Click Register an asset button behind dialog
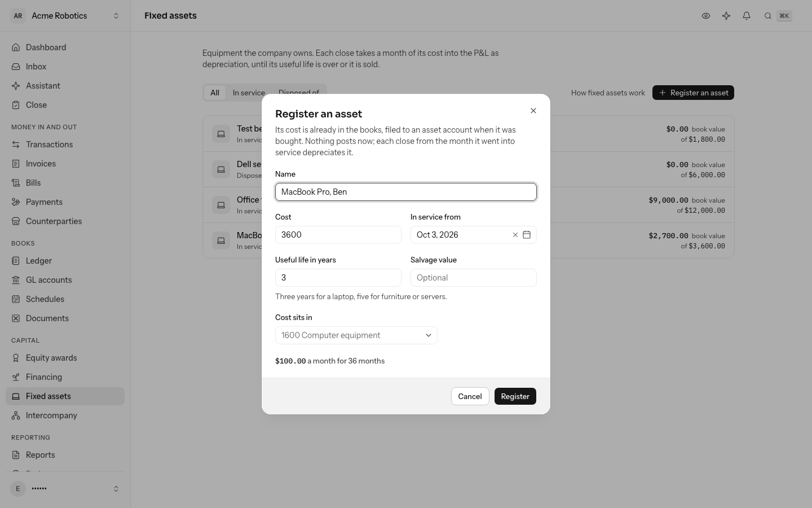812x508 pixels. click(x=693, y=93)
